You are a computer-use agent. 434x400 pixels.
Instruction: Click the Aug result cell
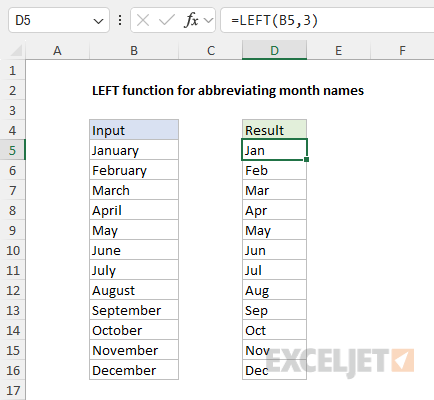274,290
